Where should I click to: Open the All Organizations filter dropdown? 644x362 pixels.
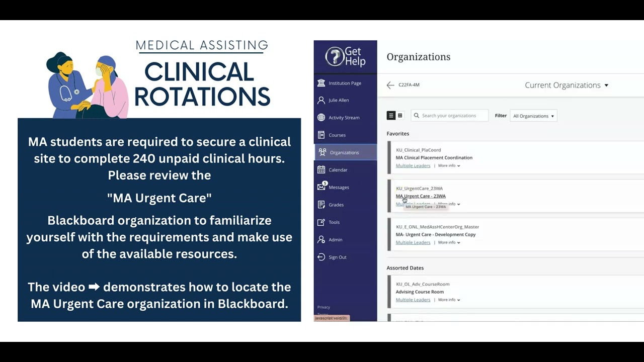533,116
